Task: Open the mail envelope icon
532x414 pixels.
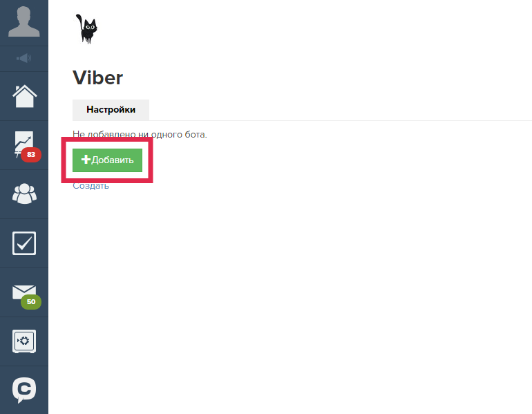Action: 24,292
